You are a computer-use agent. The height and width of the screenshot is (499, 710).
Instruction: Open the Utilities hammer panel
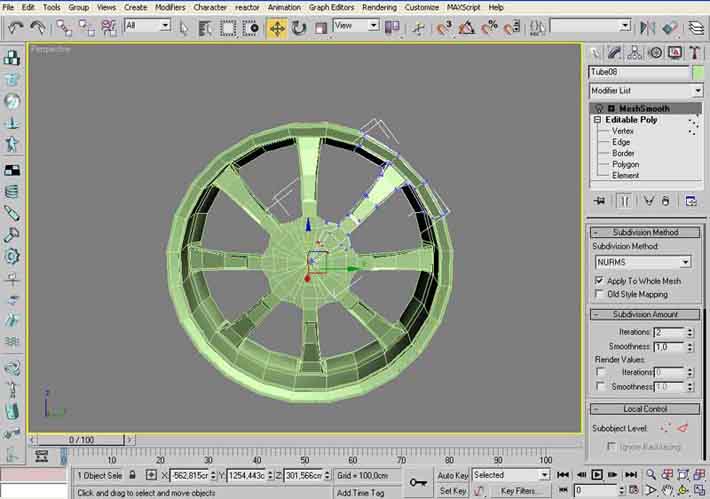[x=694, y=52]
